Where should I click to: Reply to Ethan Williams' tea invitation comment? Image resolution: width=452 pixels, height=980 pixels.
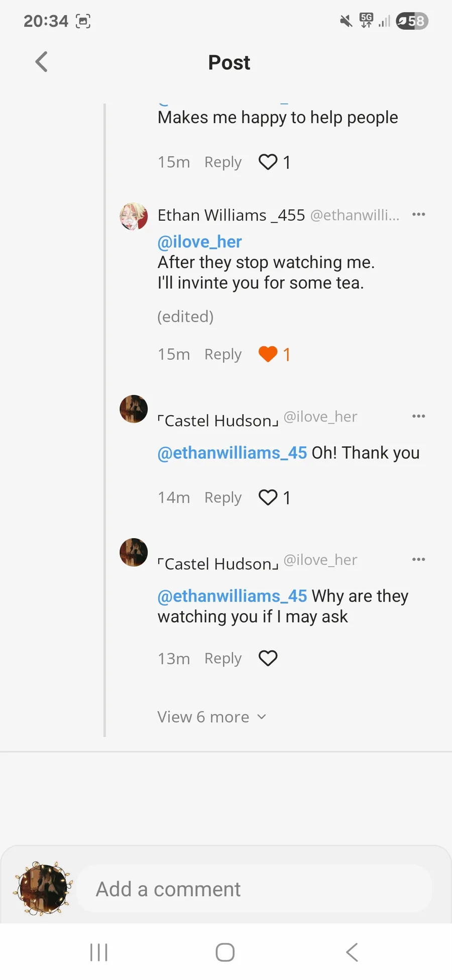click(222, 354)
